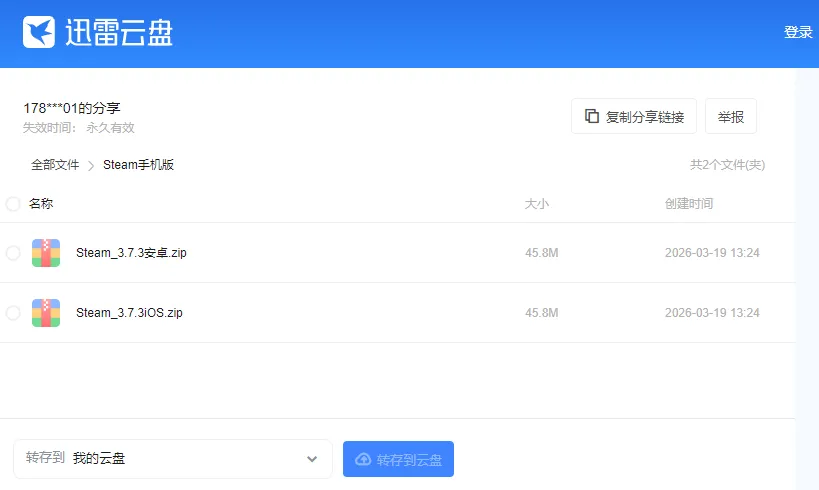Click the 转存到云盘 button
819x490 pixels.
399,459
